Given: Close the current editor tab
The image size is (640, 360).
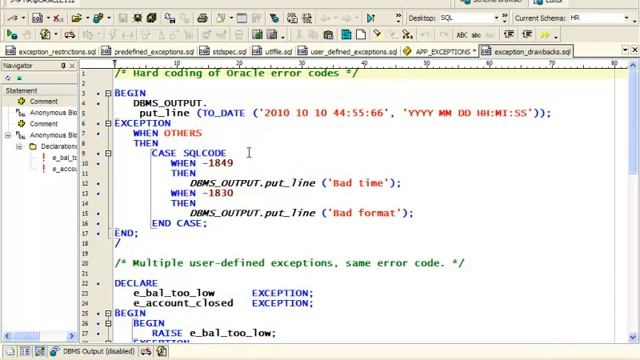Looking at the screenshot, I should pyautogui.click(x=635, y=50).
